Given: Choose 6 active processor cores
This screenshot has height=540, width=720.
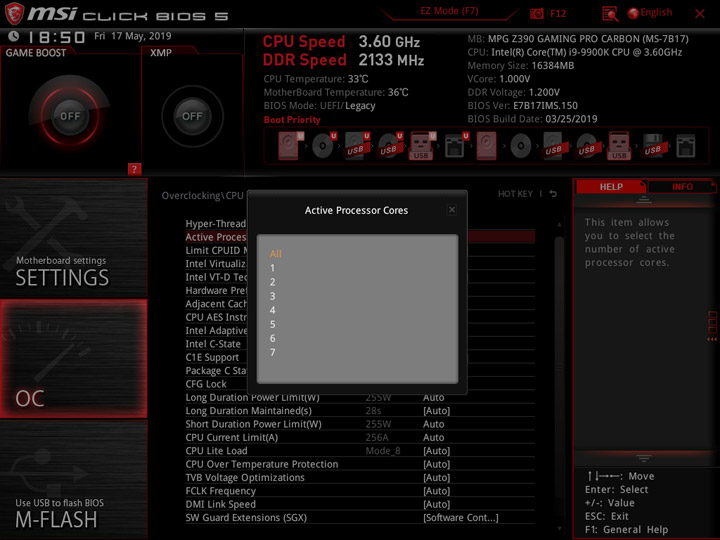Looking at the screenshot, I should pos(272,338).
